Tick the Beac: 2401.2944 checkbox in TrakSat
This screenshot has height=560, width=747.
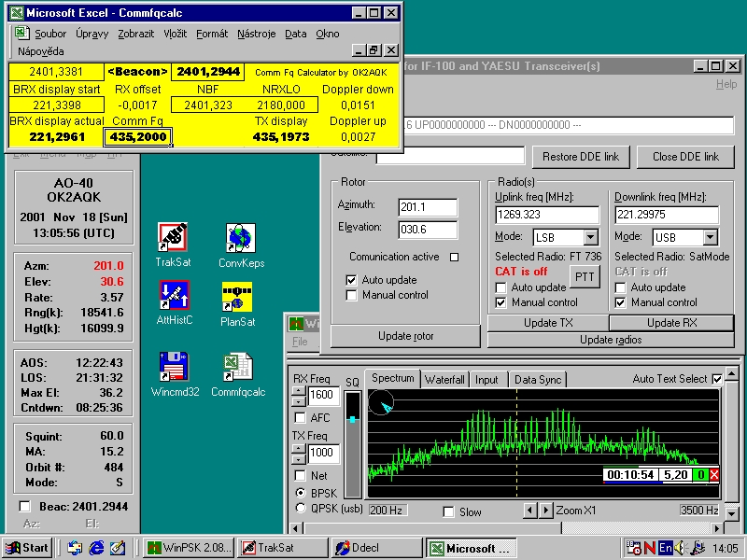click(x=25, y=506)
